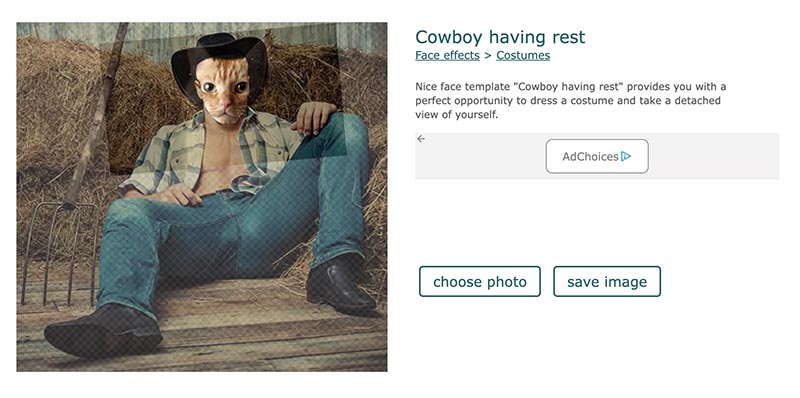Click the hand resting on the knee
Screen dimensions: 800x398
(x=315, y=117)
